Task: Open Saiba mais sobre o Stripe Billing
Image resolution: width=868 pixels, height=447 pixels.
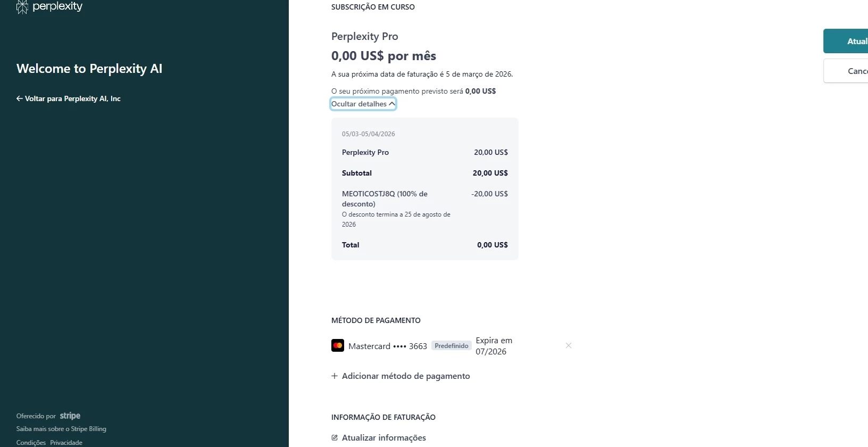Action: point(61,429)
